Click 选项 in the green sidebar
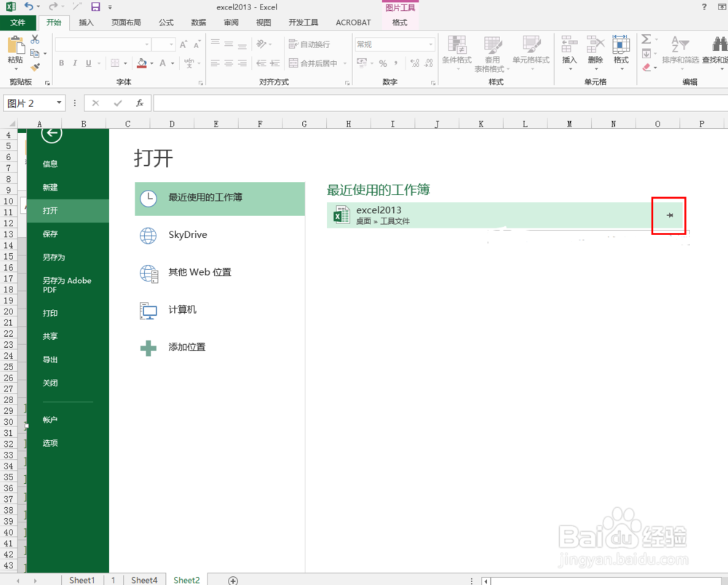728x585 pixels. 50,443
